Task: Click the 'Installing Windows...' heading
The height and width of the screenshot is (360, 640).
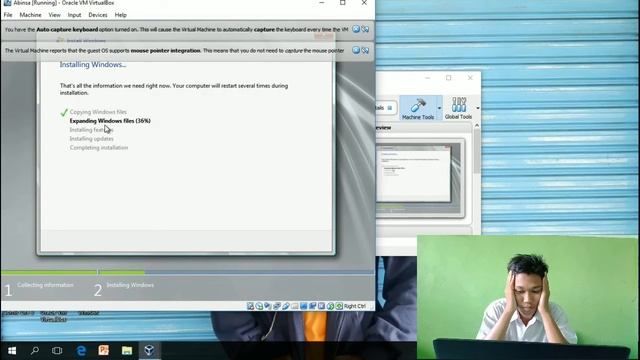Action: point(93,64)
